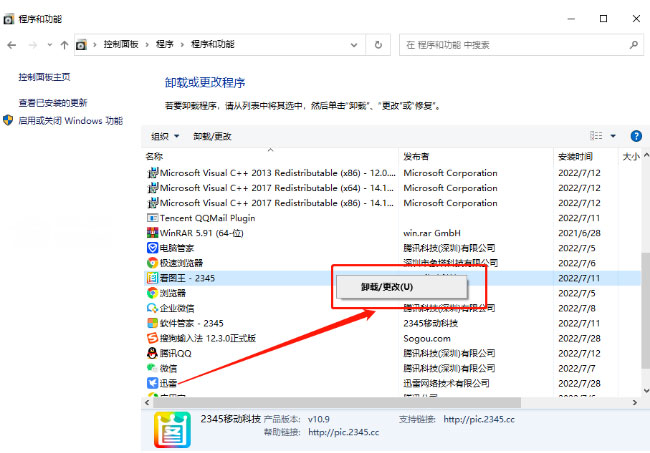Click the change view icon
The image size is (650, 453).
pyautogui.click(x=596, y=136)
